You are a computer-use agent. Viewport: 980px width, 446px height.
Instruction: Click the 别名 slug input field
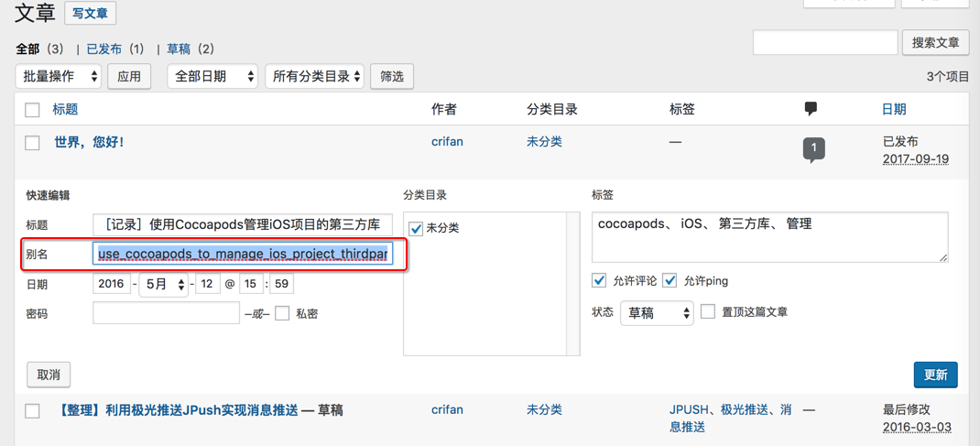243,254
